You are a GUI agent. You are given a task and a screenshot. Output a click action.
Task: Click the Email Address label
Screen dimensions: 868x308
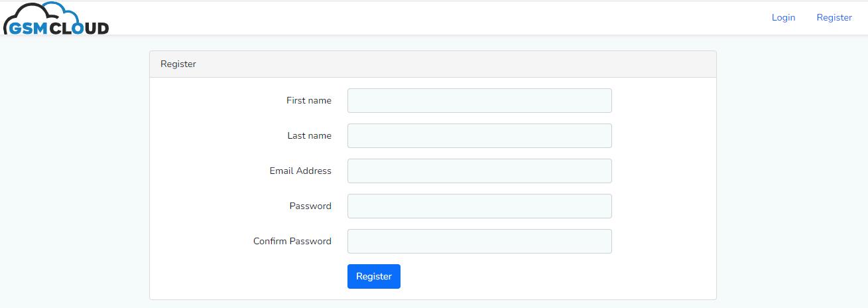(x=300, y=171)
